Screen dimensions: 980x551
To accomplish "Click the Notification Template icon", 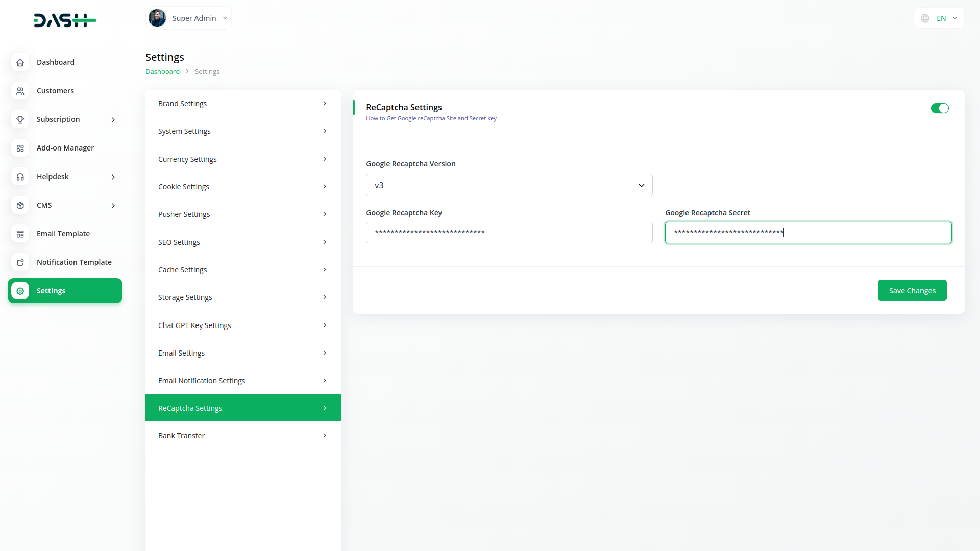I will point(20,262).
